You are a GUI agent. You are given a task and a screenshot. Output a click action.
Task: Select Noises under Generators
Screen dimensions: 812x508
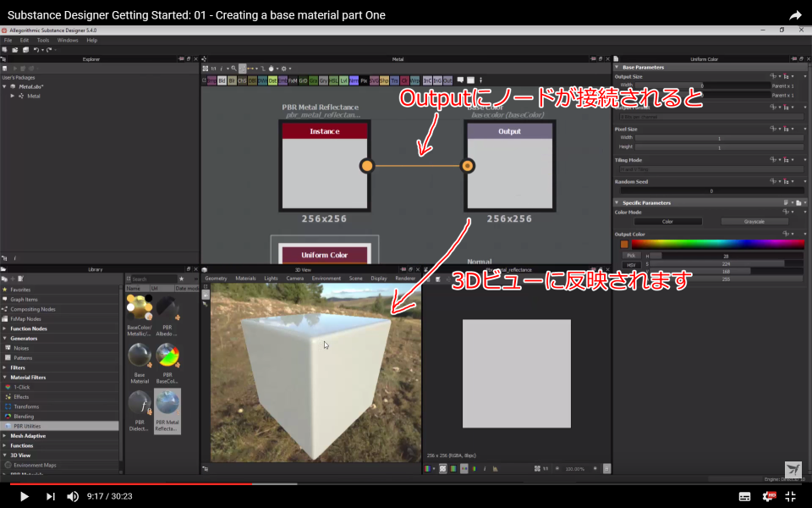[21, 348]
